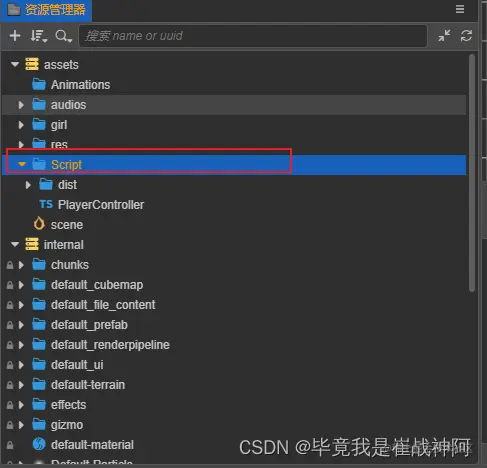Click the audios folder icon
Viewport: 487px width, 468px height.
[x=39, y=104]
